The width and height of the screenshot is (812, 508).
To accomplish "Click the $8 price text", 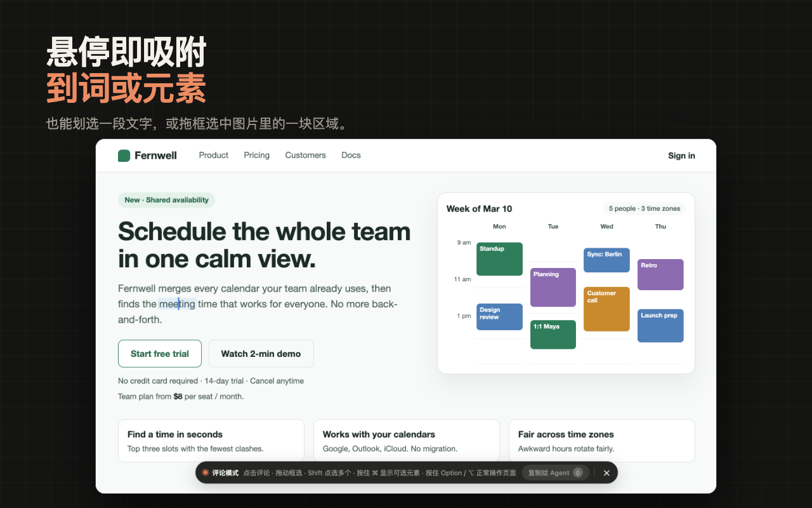I will pos(178,396).
